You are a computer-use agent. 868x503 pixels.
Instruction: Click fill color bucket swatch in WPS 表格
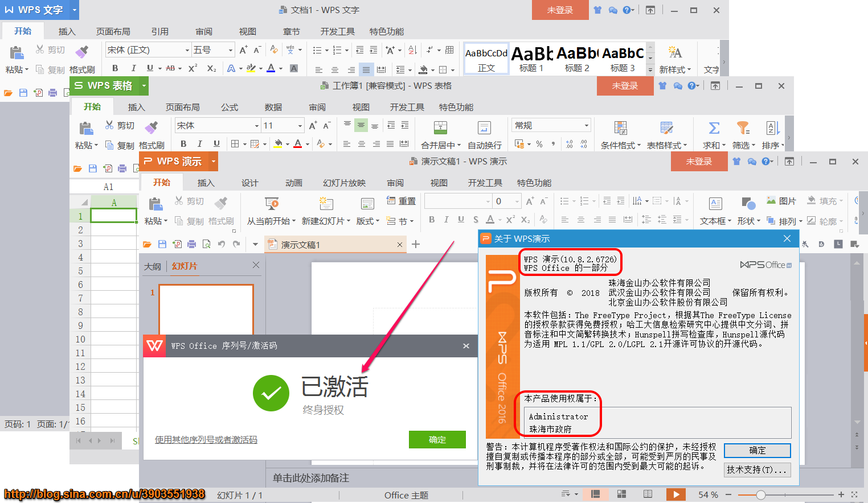tap(278, 143)
